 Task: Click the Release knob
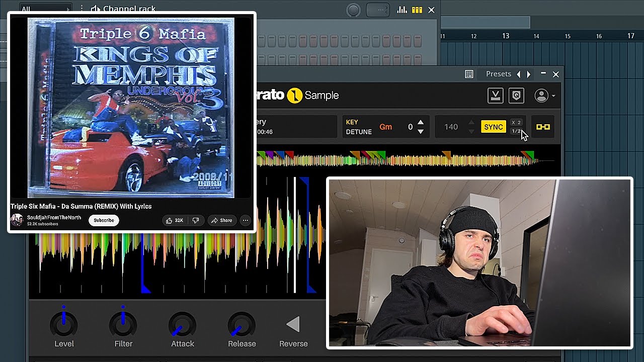click(x=242, y=325)
